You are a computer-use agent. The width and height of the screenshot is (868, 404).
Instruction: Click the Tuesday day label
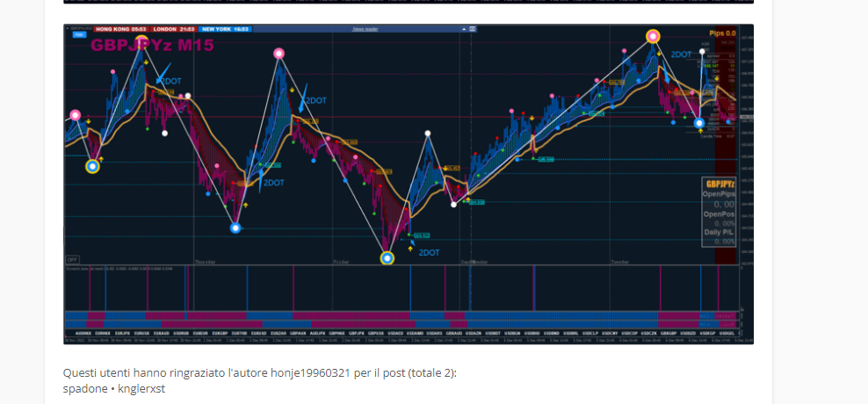point(621,262)
